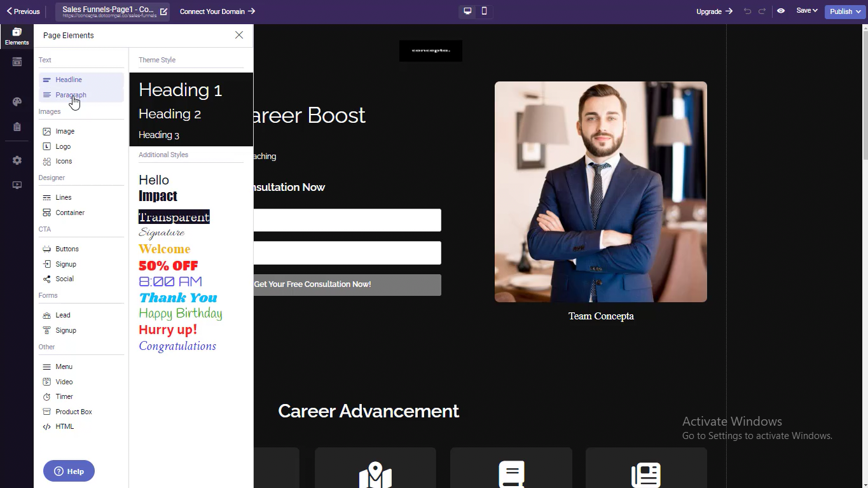Select the businessman photo on the page
The image size is (868, 488).
[x=601, y=192]
